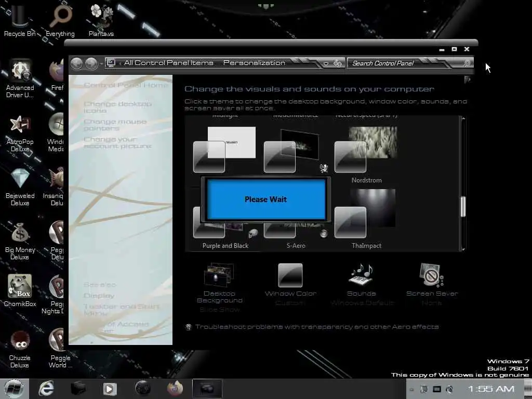Click the network tray icon
This screenshot has height=399, width=532.
tap(437, 390)
